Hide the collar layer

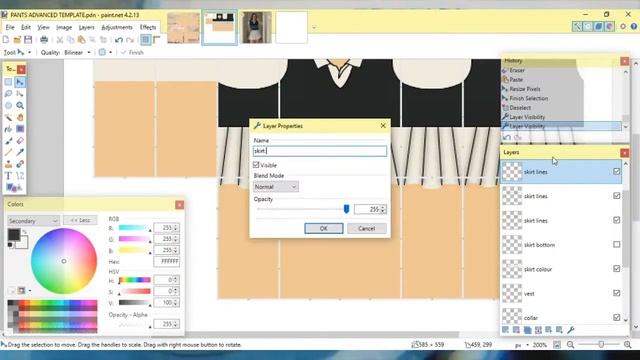(x=616, y=317)
